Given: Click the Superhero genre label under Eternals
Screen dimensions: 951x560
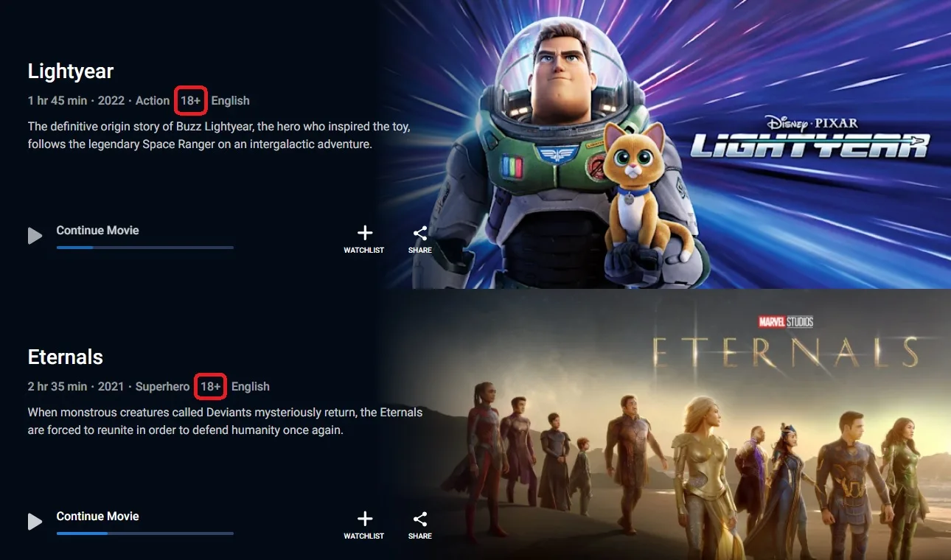Looking at the screenshot, I should (163, 387).
